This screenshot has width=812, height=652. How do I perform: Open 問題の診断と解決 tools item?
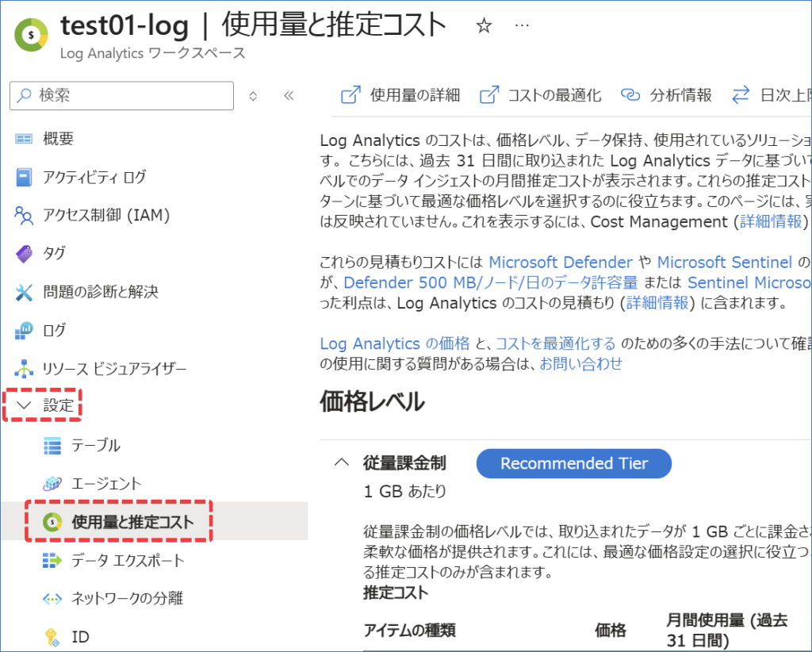(100, 292)
